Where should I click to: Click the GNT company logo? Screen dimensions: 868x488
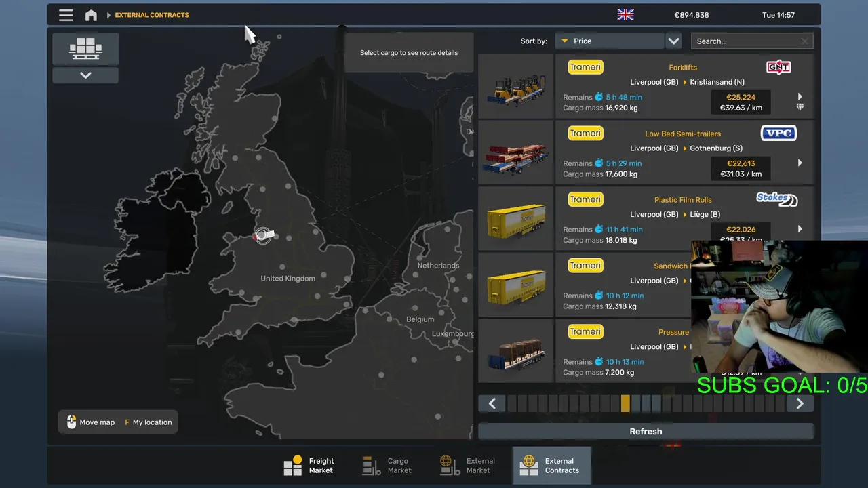(778, 67)
